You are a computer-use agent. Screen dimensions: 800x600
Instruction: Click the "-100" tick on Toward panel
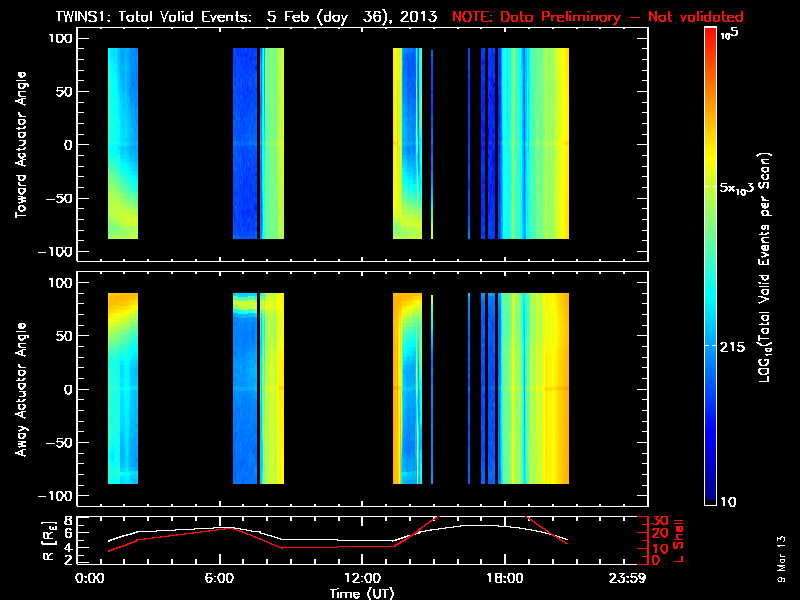click(55, 252)
